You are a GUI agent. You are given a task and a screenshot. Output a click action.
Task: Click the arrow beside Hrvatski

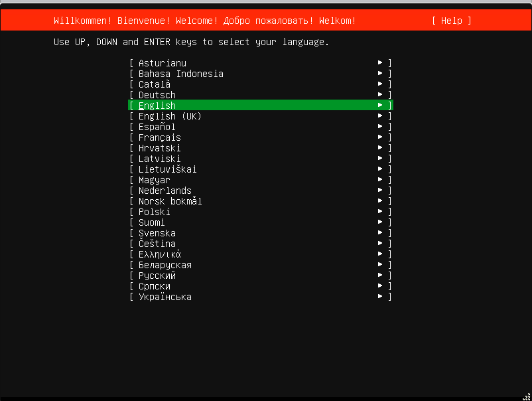[x=380, y=148]
